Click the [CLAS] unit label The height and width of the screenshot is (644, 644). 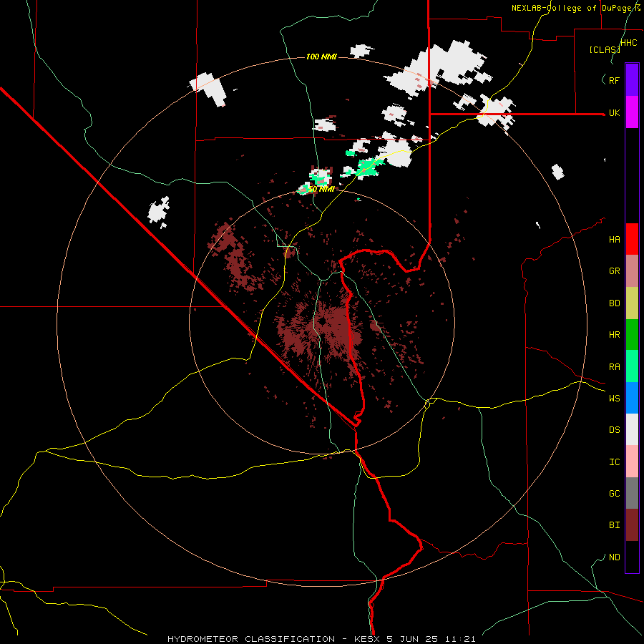tap(604, 49)
